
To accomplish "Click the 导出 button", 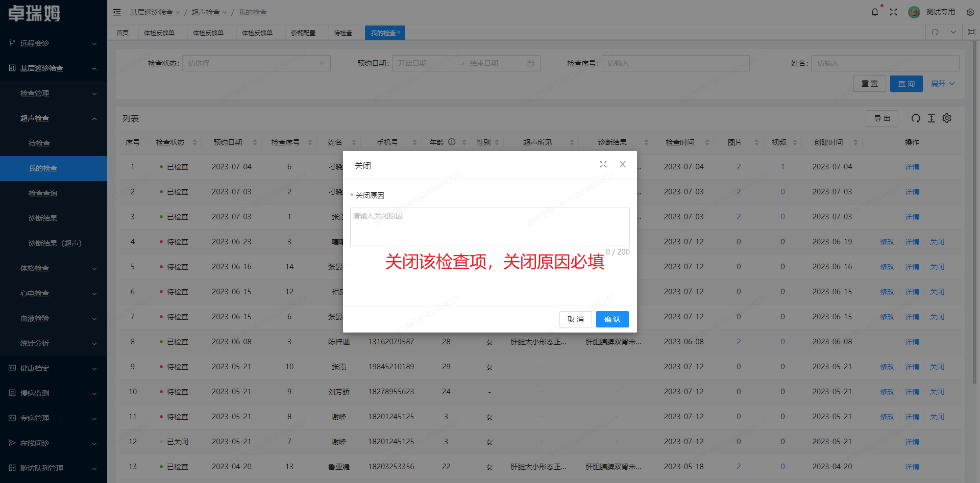I will pyautogui.click(x=882, y=118).
